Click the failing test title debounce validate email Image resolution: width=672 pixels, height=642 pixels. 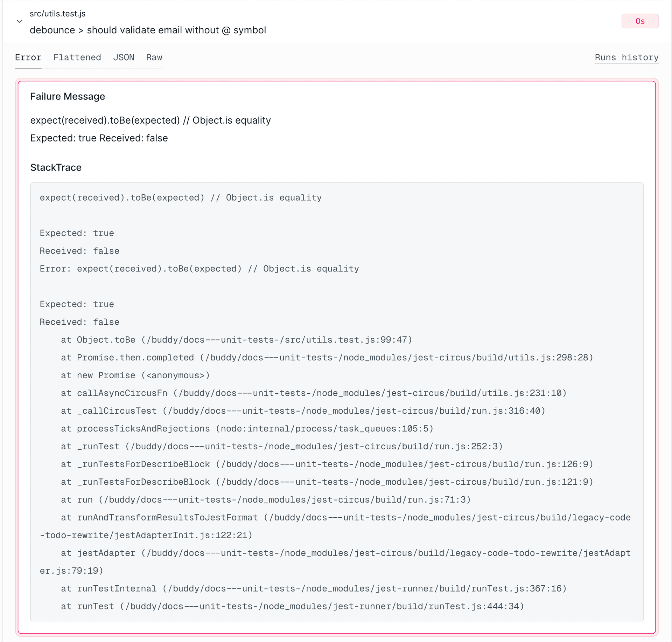pos(148,30)
